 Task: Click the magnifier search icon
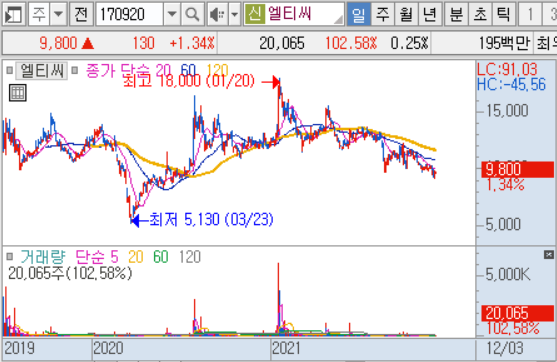click(192, 14)
